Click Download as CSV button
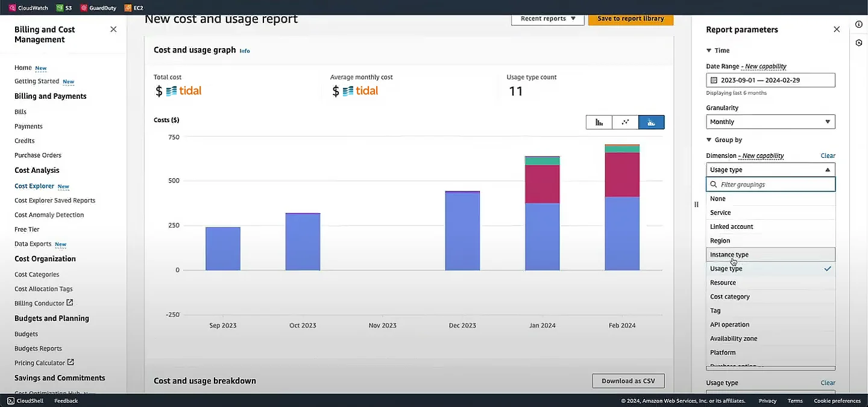 click(x=628, y=381)
